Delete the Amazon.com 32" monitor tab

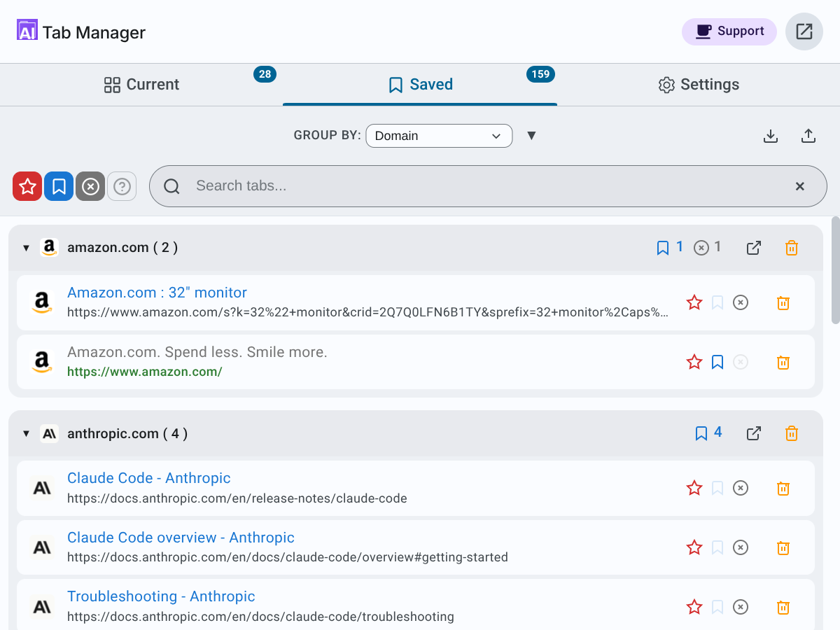coord(783,303)
